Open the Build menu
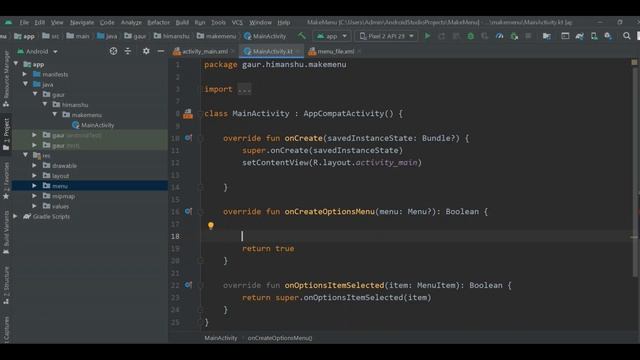The width and height of the screenshot is (640, 360). 182,22
